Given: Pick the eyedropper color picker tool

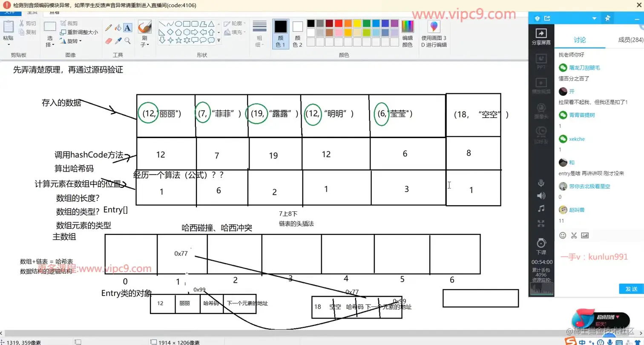Looking at the screenshot, I should 118,40.
